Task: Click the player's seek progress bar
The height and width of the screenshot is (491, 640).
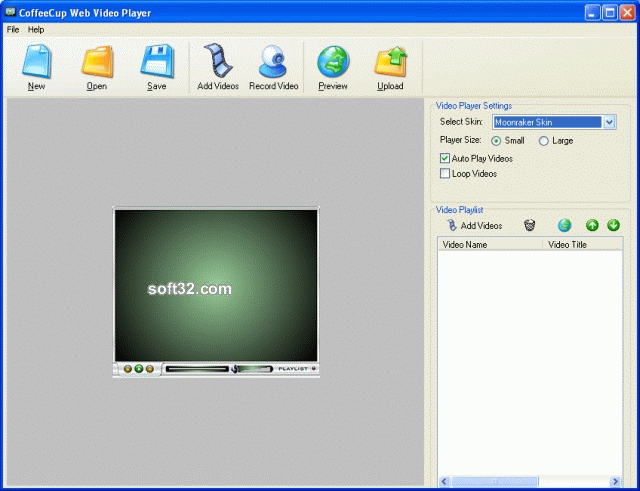Action: [197, 369]
